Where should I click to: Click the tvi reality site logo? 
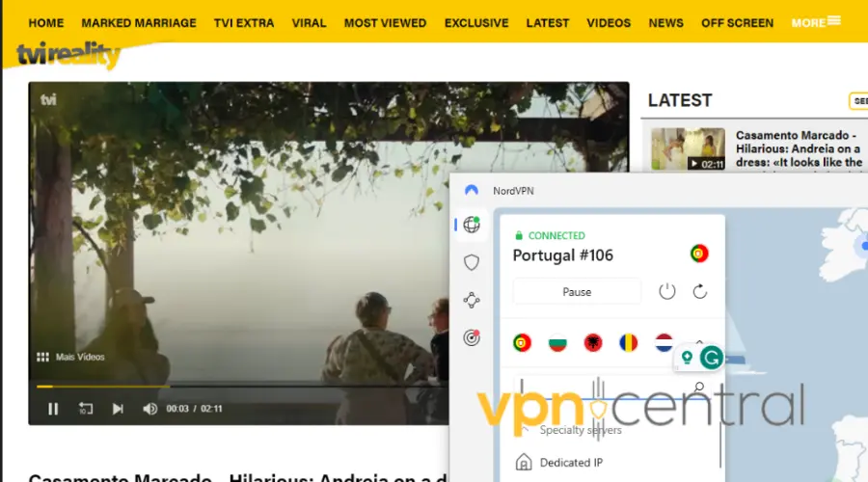[68, 55]
